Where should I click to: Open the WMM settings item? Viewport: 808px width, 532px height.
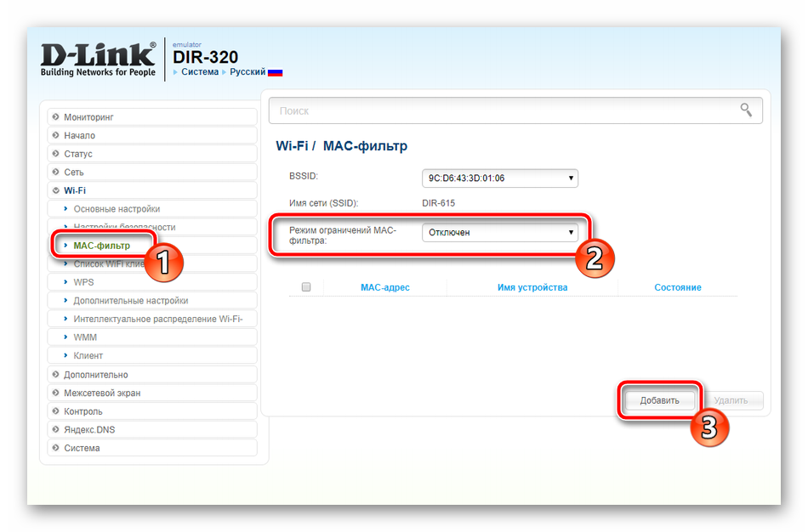(152, 337)
